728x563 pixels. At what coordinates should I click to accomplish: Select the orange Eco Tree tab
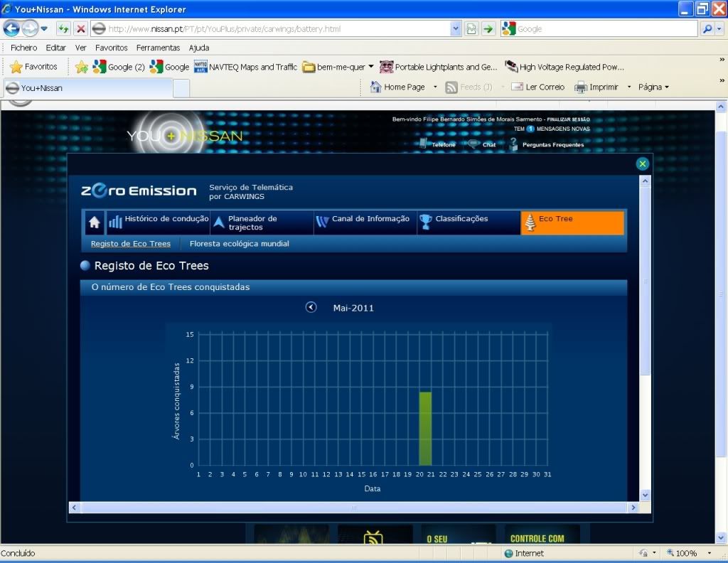[x=572, y=222]
